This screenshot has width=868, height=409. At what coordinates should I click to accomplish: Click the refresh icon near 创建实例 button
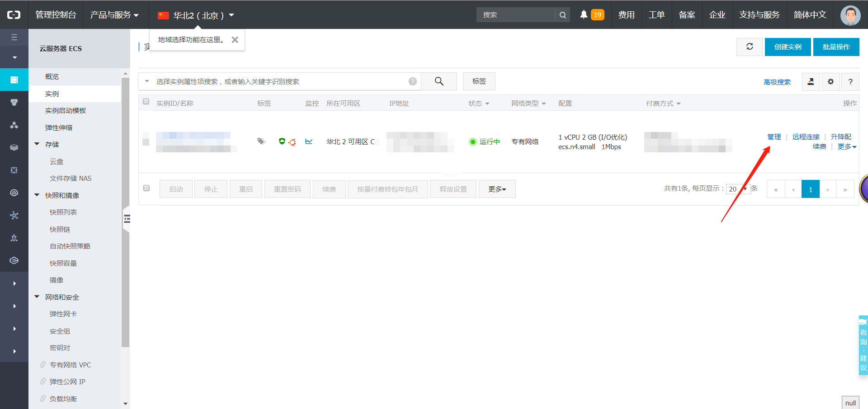[749, 47]
